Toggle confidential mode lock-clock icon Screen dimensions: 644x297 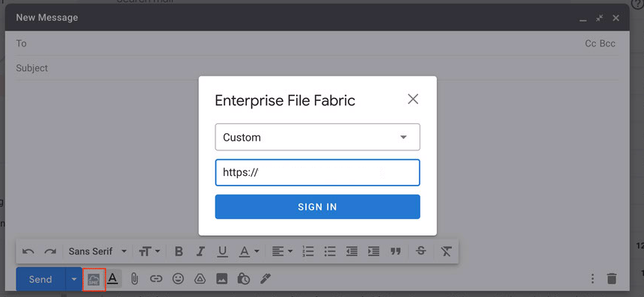(x=243, y=279)
